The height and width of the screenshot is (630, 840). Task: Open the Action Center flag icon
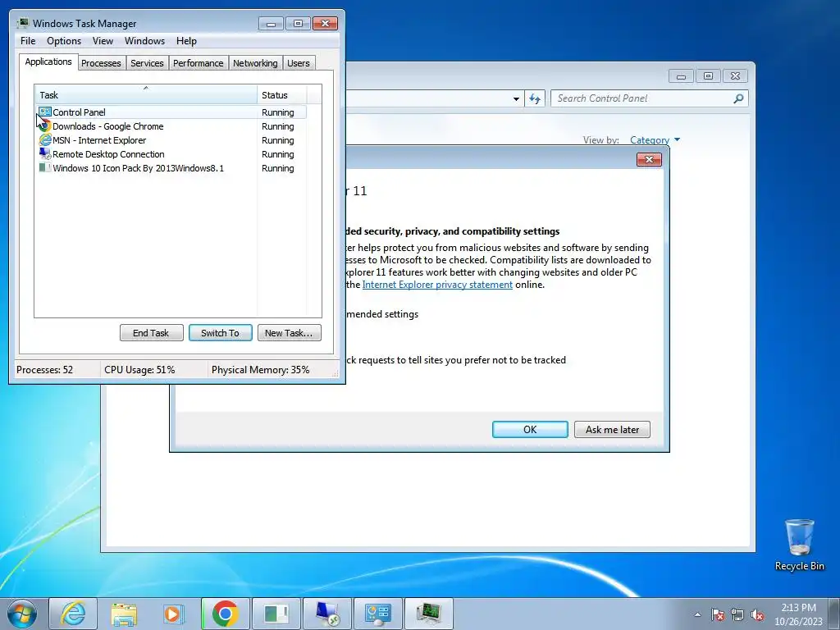(718, 614)
